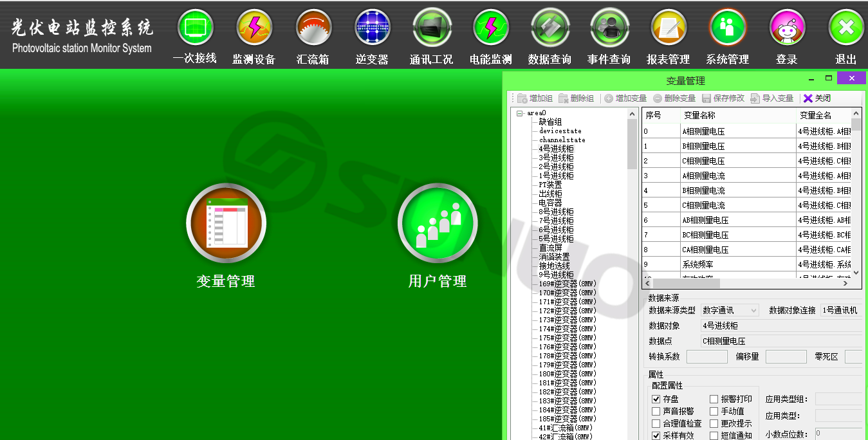Click the 转换系数 input field

(x=706, y=356)
